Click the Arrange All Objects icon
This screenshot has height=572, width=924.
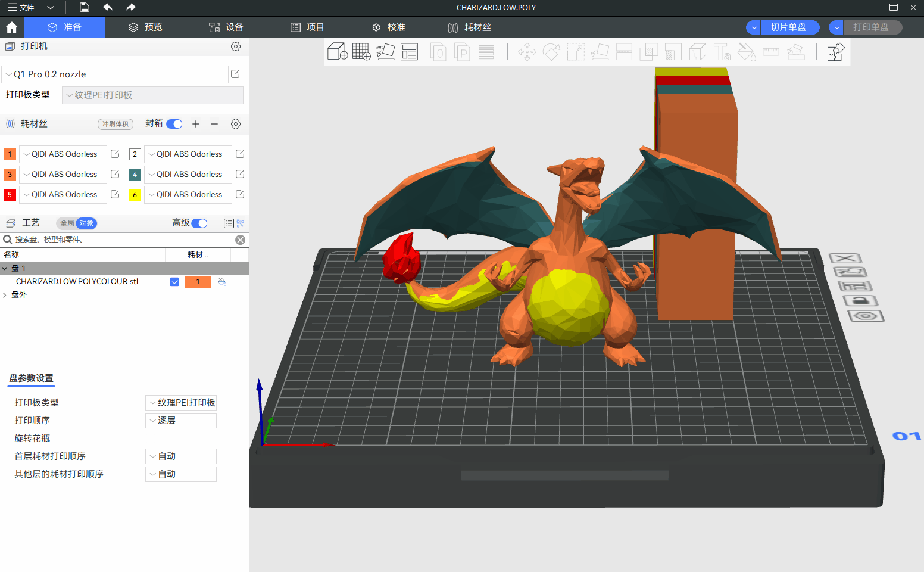click(409, 52)
